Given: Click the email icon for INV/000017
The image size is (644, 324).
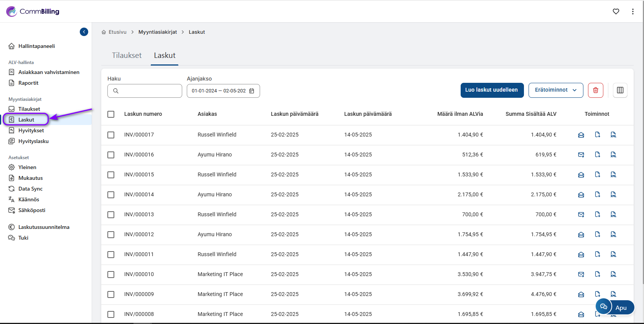Looking at the screenshot, I should [x=581, y=135].
